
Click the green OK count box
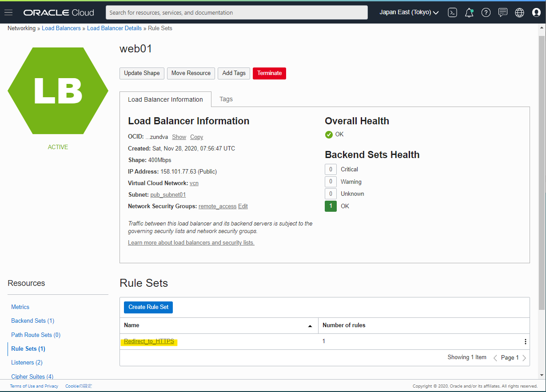coord(331,206)
